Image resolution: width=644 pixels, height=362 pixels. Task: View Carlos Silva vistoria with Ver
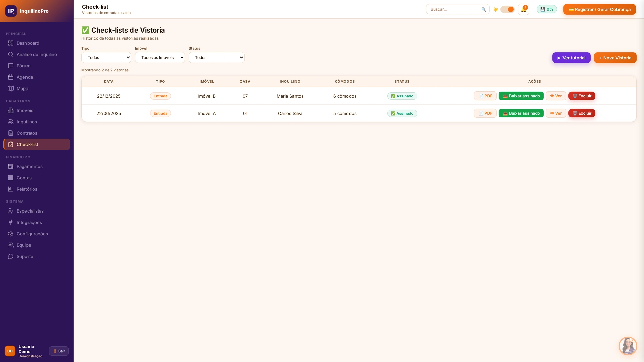(556, 113)
